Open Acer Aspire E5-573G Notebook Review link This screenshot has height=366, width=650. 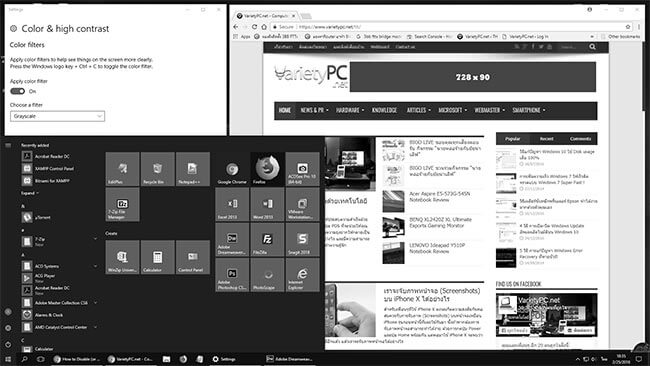click(439, 196)
